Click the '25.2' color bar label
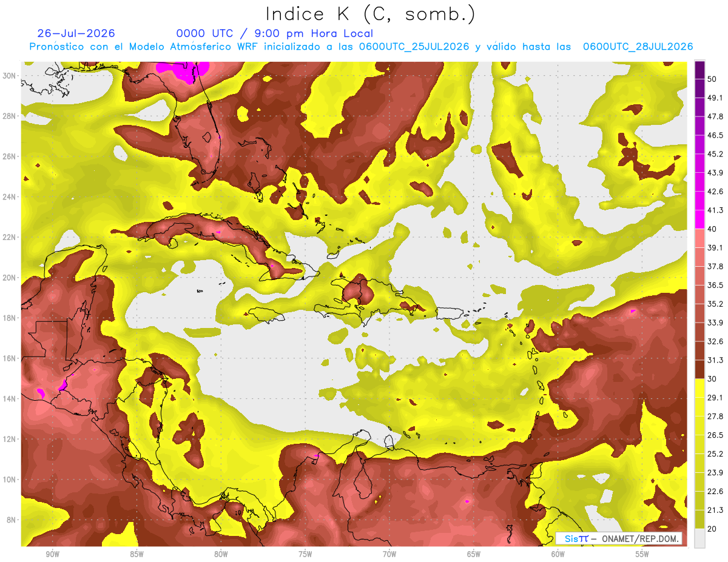728x562 pixels. (x=715, y=453)
